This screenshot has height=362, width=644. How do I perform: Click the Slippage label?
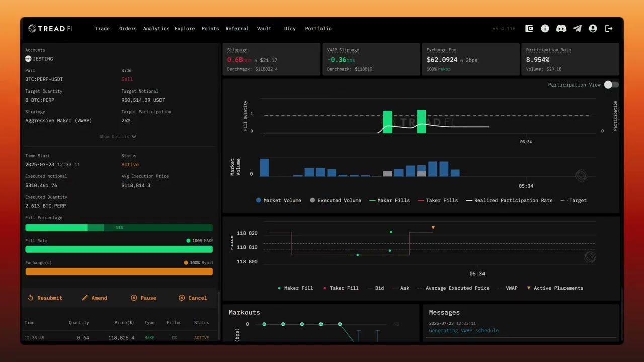[x=237, y=50]
